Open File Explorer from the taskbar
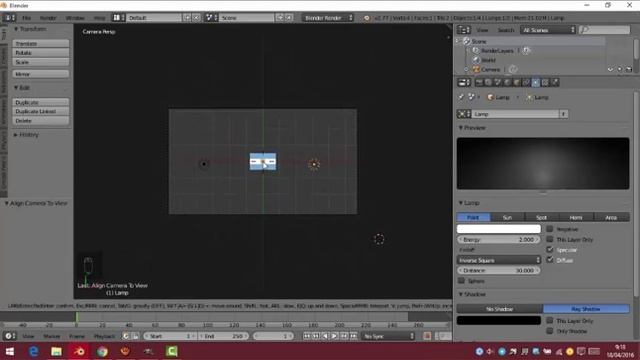Screen dimensions: 640x360 tap(56, 351)
